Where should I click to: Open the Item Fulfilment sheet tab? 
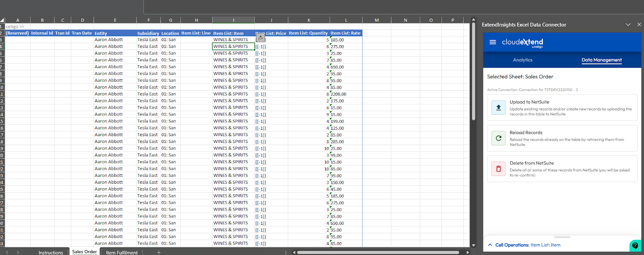[122, 253]
